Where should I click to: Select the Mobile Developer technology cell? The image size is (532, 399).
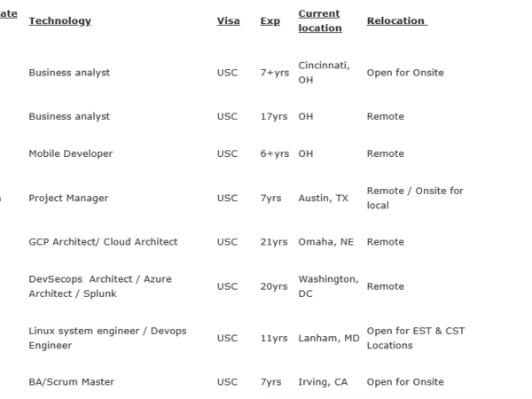71,153
